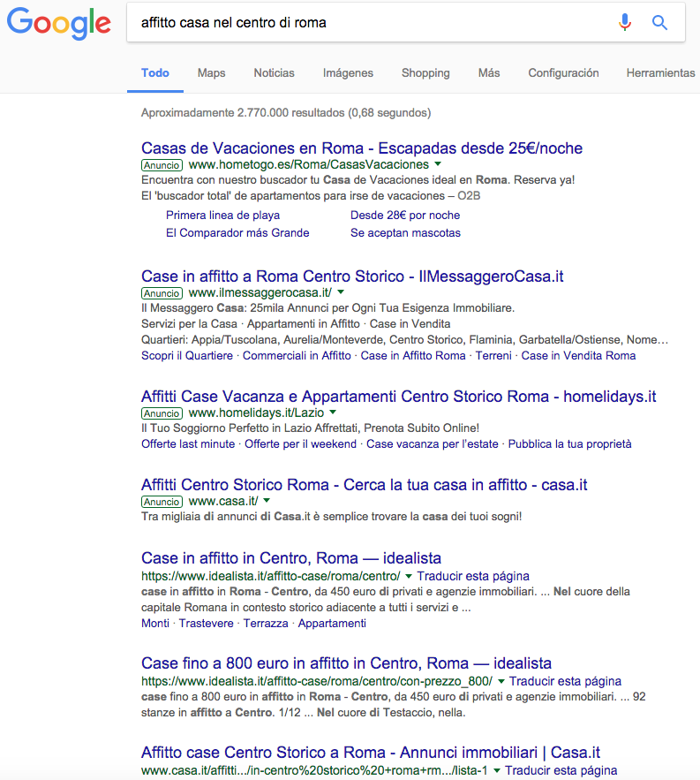The image size is (700, 780).
Task: Click Terreni sitelink
Action: click(x=493, y=356)
